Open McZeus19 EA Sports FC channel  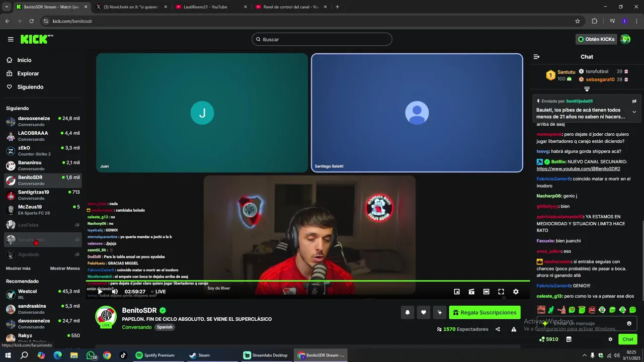tap(43, 210)
